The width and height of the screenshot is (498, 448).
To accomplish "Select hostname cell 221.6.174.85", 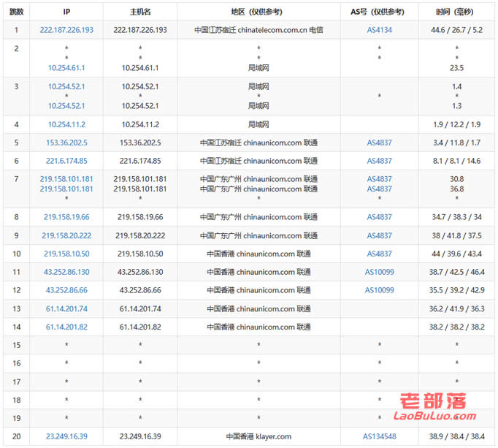I will click(x=140, y=161).
